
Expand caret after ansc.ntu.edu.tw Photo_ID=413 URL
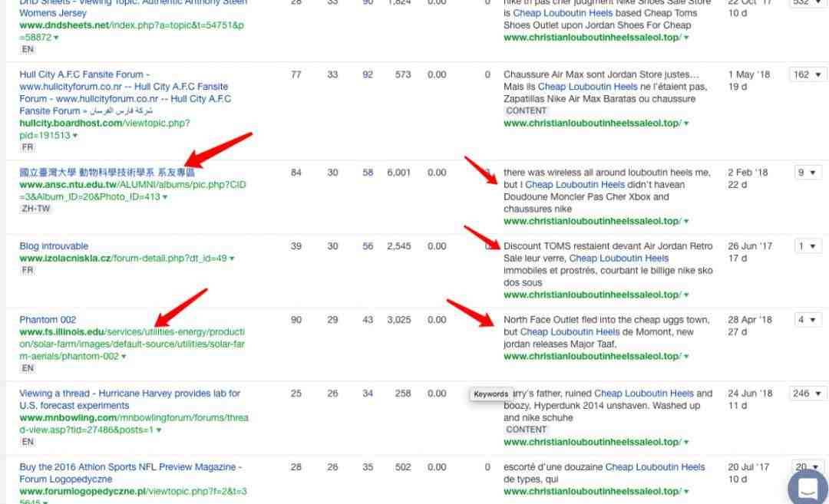165,197
